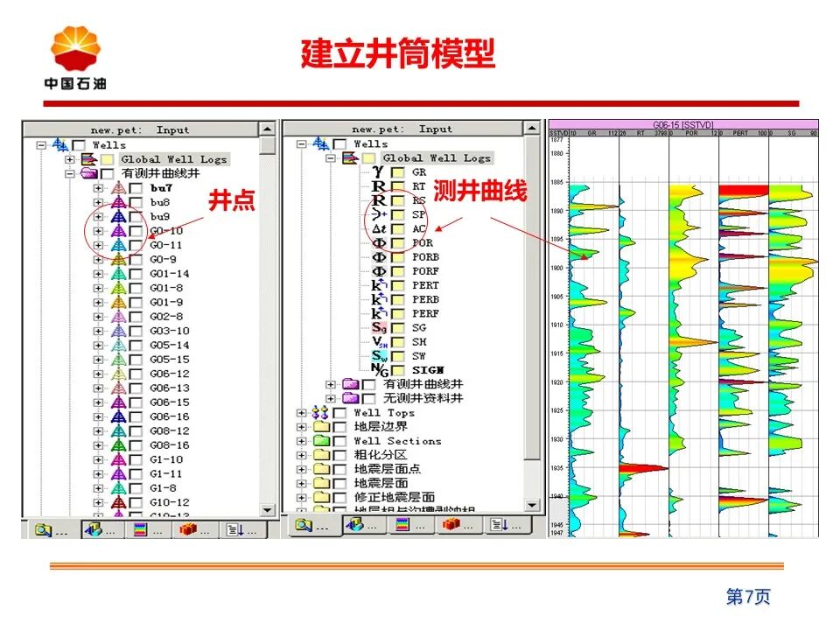Check the Well Tops checkbox

click(339, 412)
